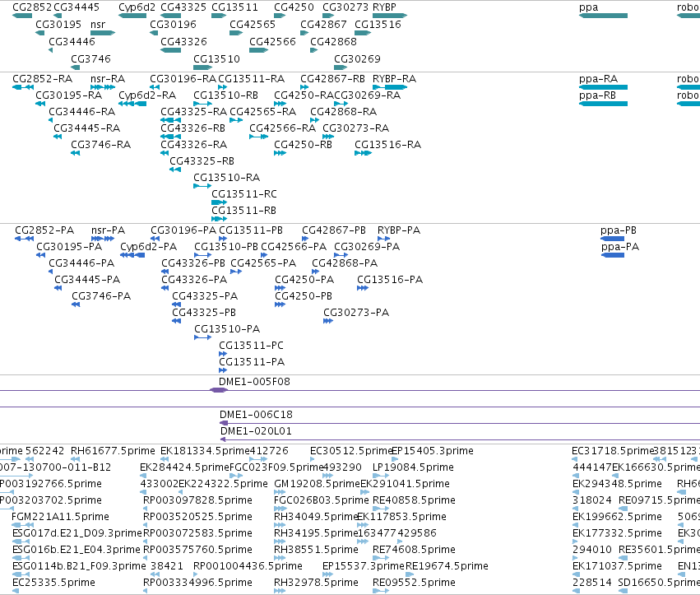Select the CG13511-RB transcript
The height and width of the screenshot is (595, 700).
click(219, 220)
